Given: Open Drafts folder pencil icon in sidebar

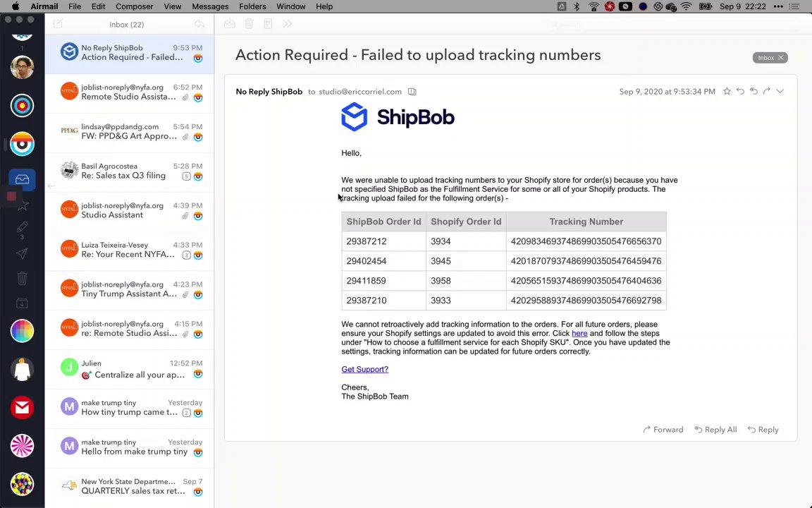Looking at the screenshot, I should click(23, 227).
